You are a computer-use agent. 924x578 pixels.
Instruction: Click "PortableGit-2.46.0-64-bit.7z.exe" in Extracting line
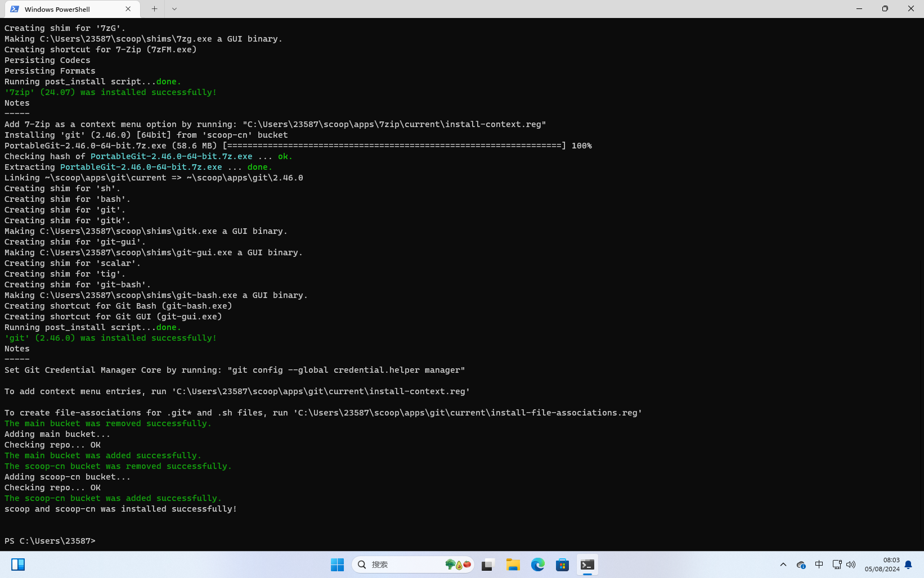141,167
